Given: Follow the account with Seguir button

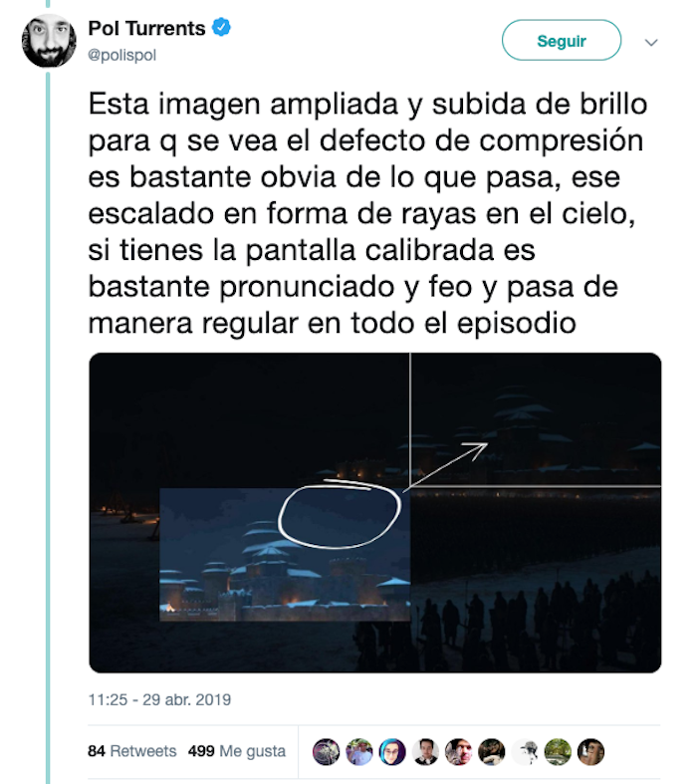Looking at the screenshot, I should coord(562,41).
